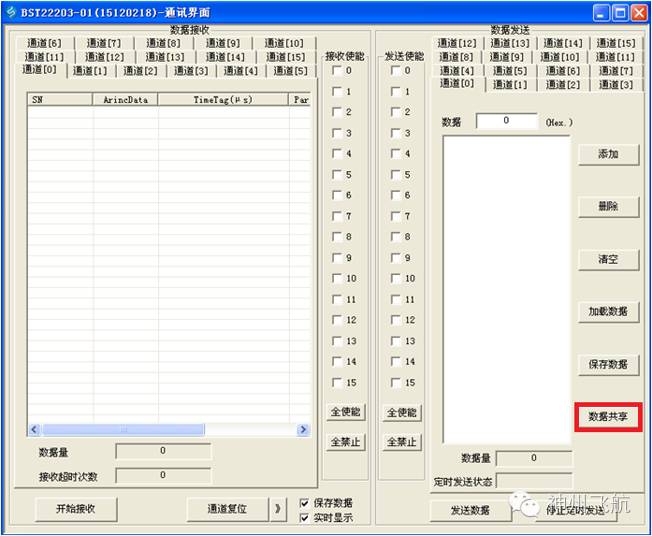
Task: Click the 开始接收 button
Action: tap(76, 509)
